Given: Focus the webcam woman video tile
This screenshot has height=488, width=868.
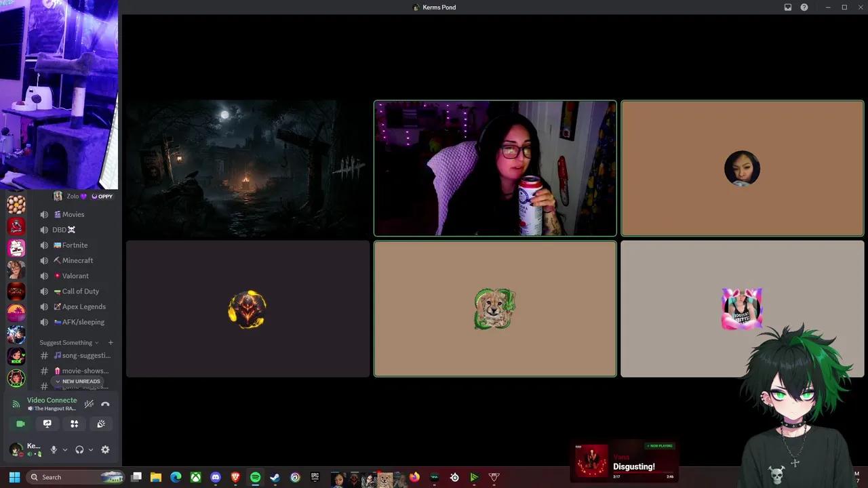Looking at the screenshot, I should (495, 168).
